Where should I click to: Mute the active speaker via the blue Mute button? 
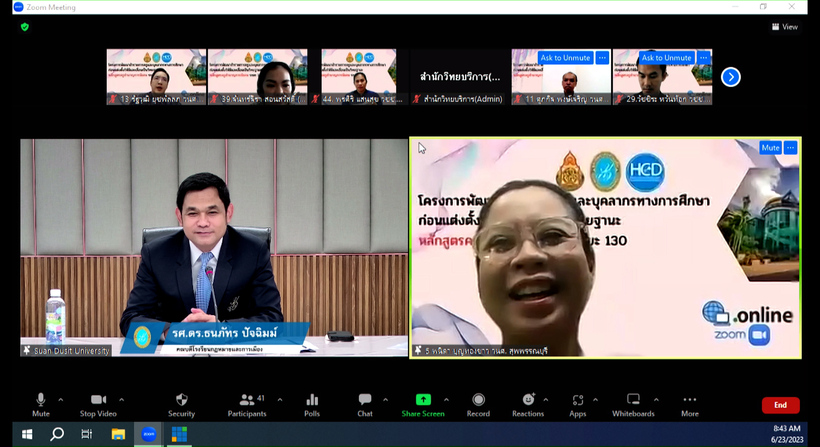pyautogui.click(x=769, y=148)
